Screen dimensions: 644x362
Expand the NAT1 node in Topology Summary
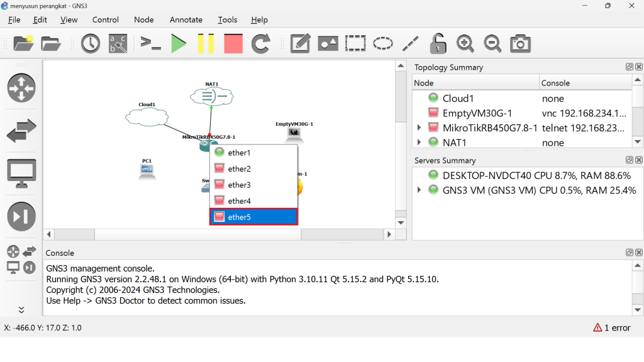tap(419, 143)
